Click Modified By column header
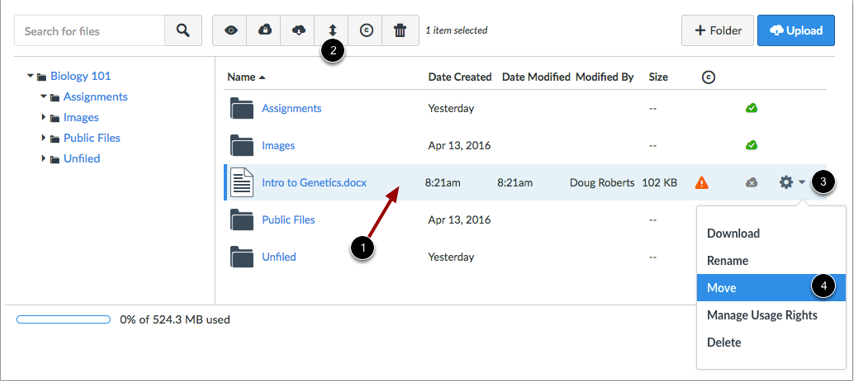The width and height of the screenshot is (854, 381). point(605,77)
